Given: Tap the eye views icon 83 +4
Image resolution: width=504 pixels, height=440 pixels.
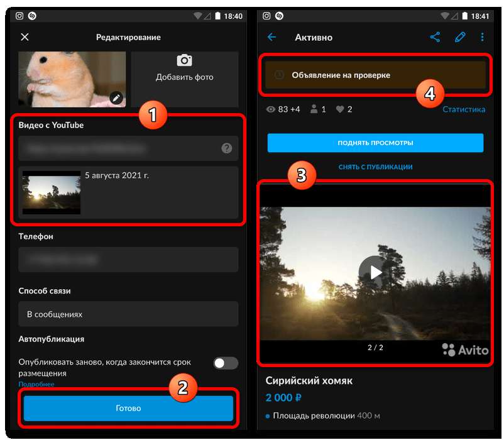Looking at the screenshot, I should pyautogui.click(x=271, y=109).
